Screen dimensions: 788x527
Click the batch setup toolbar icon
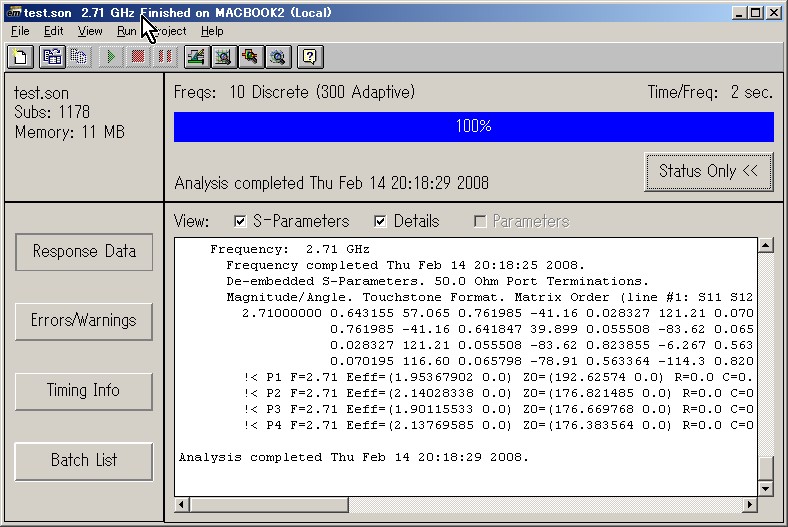(x=52, y=56)
